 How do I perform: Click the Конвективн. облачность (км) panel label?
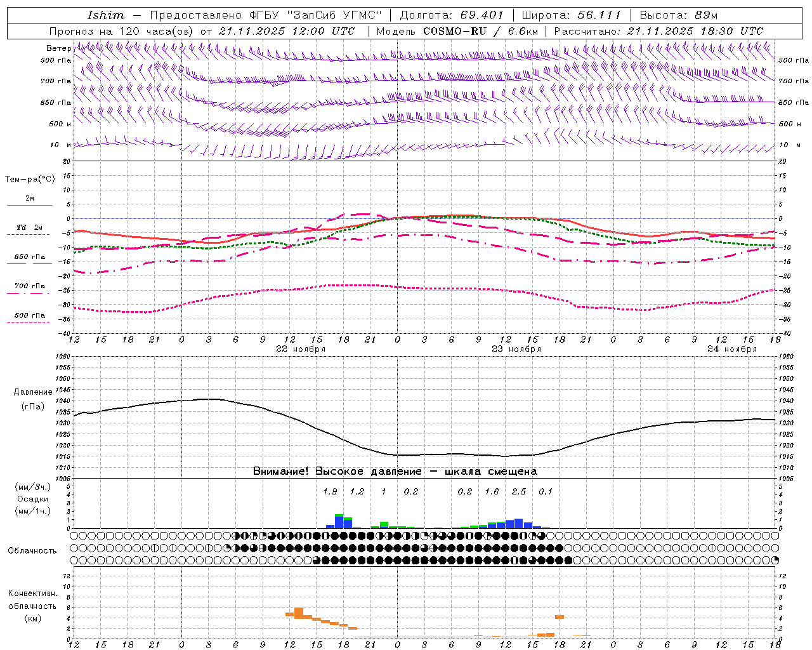[x=32, y=606]
